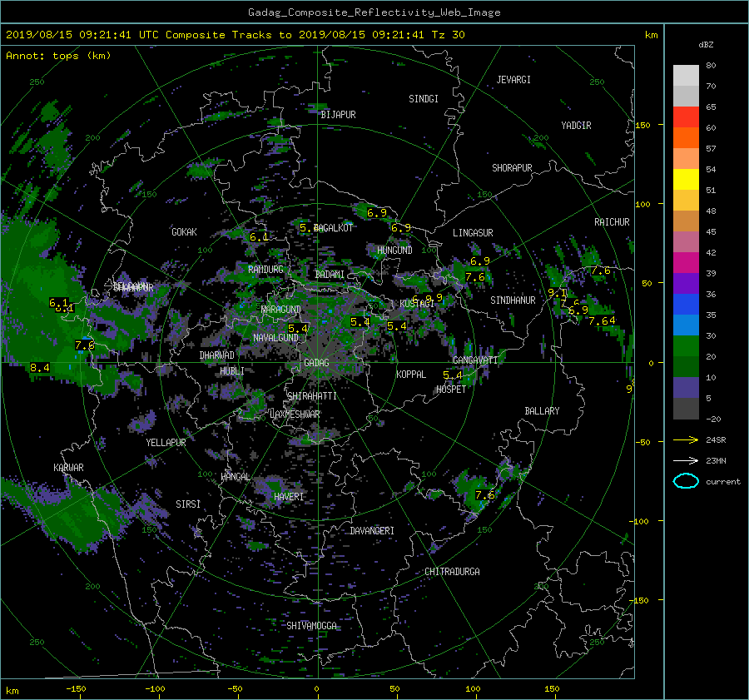Click the KOPPAL city label
This screenshot has width=749, height=700.
[x=411, y=375]
